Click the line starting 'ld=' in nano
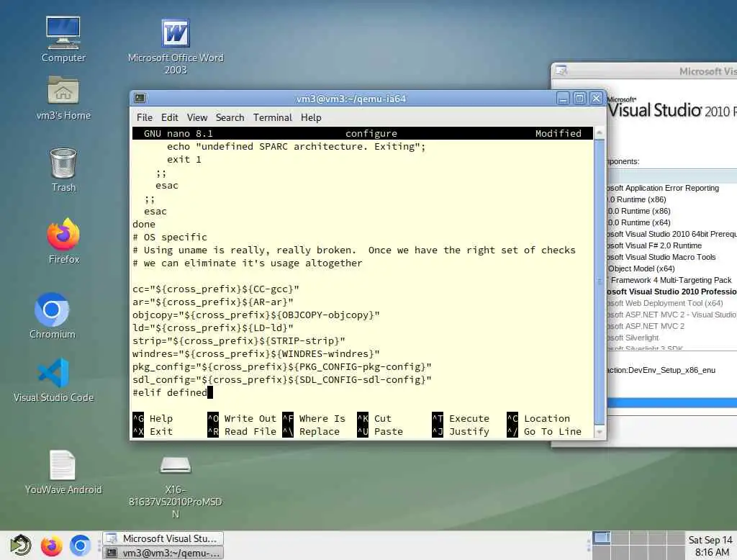This screenshot has height=560, width=737. pyautogui.click(x=213, y=328)
